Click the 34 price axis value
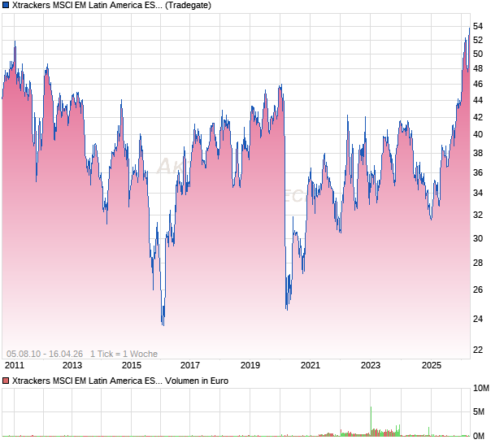The height and width of the screenshot is (444, 504). coord(478,193)
